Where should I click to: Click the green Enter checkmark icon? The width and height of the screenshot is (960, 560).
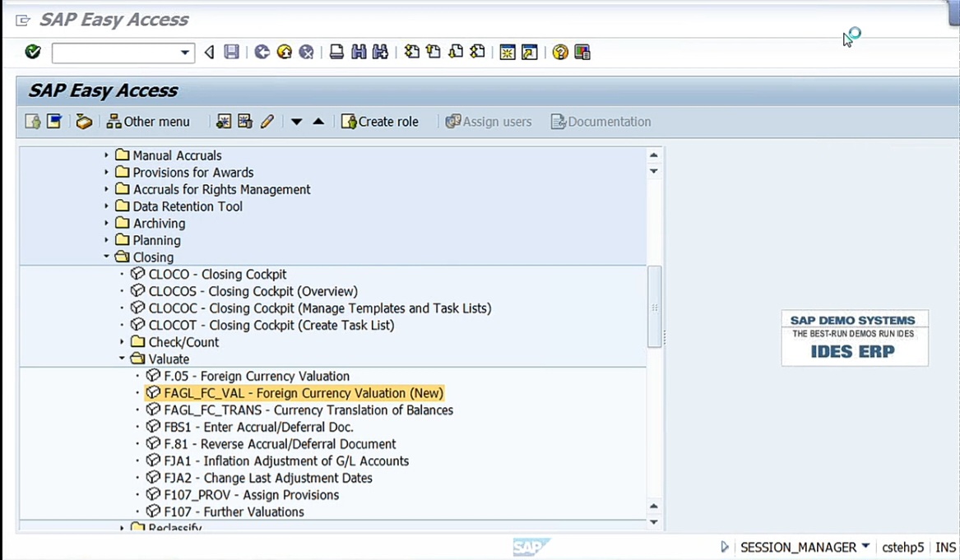[33, 52]
